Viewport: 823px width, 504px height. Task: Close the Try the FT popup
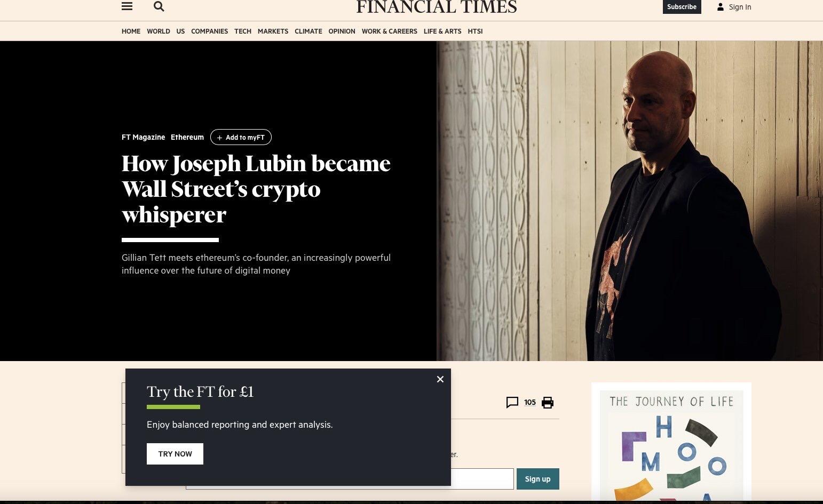coord(440,379)
